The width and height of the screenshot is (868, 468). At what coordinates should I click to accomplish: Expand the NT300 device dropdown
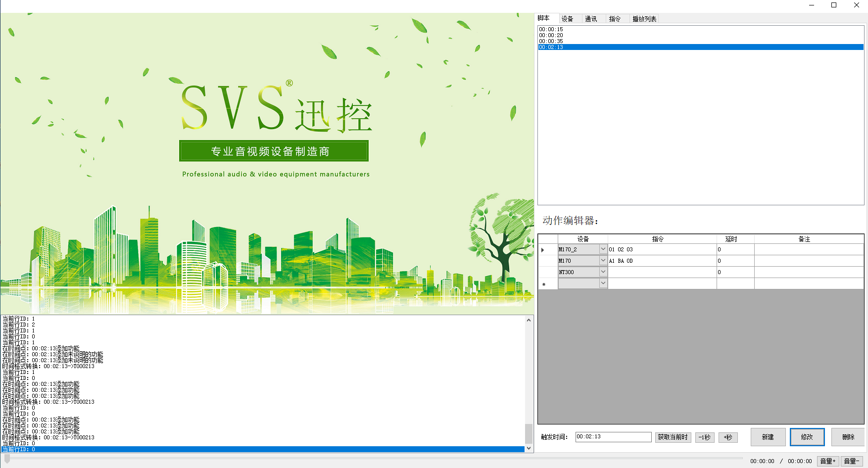pos(603,272)
